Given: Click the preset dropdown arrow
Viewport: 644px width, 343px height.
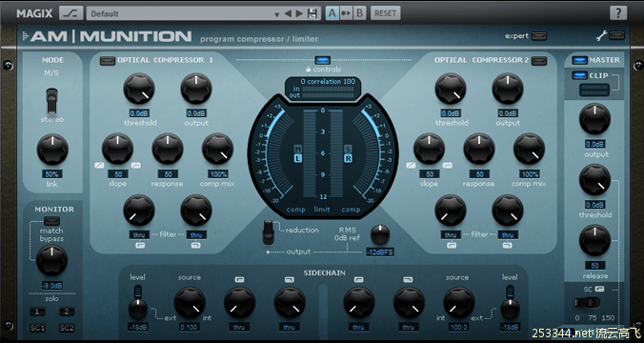Looking at the screenshot, I should 277,14.
